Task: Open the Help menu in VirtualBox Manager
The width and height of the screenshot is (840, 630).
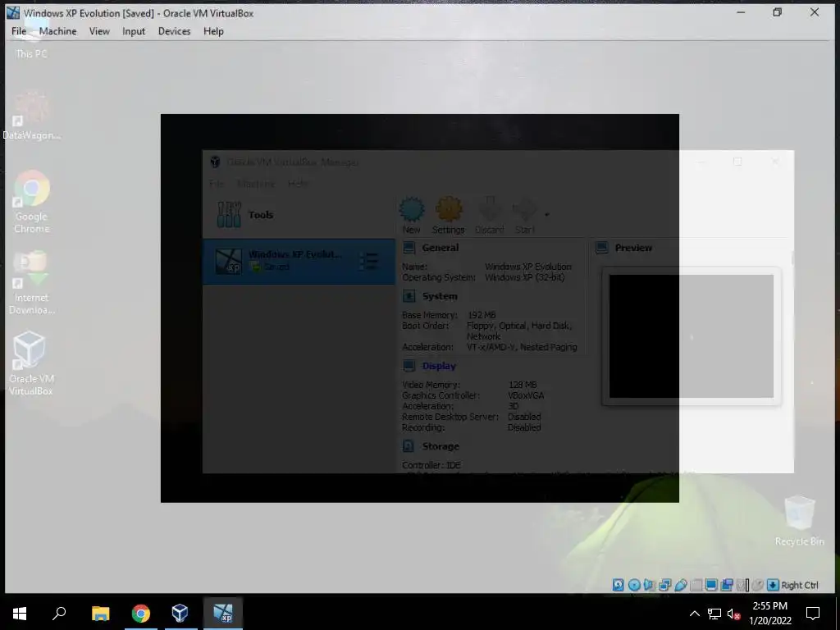Action: click(298, 184)
